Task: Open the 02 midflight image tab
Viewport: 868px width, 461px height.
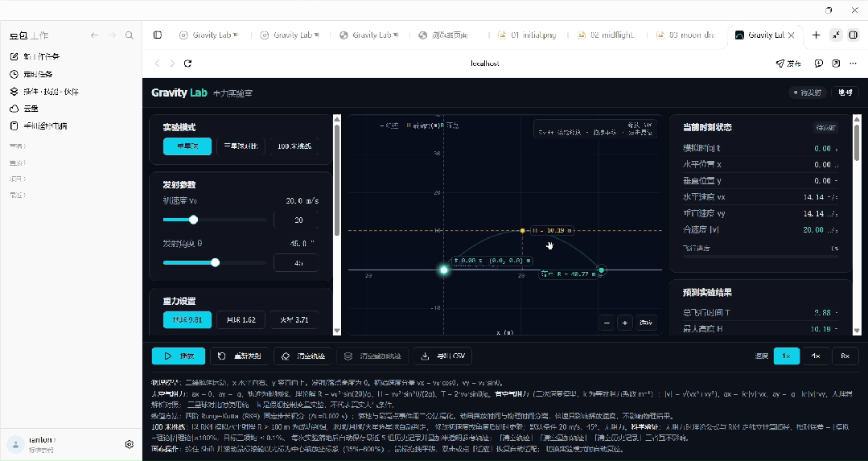Action: tap(607, 35)
